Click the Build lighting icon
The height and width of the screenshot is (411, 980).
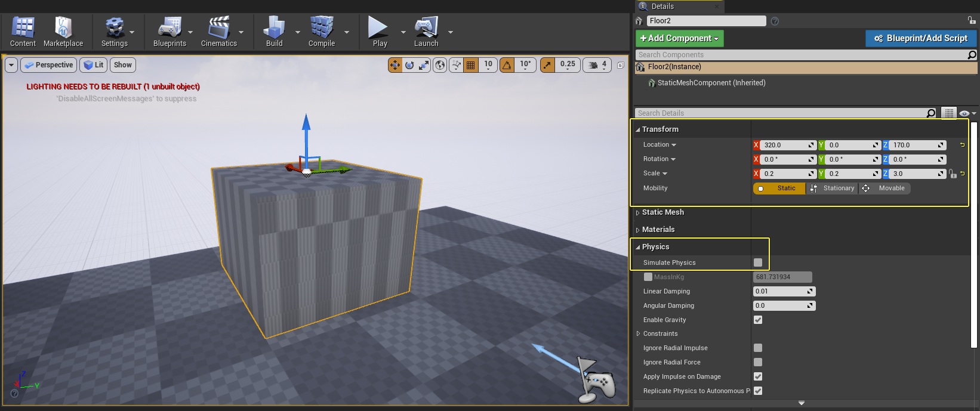(274, 32)
